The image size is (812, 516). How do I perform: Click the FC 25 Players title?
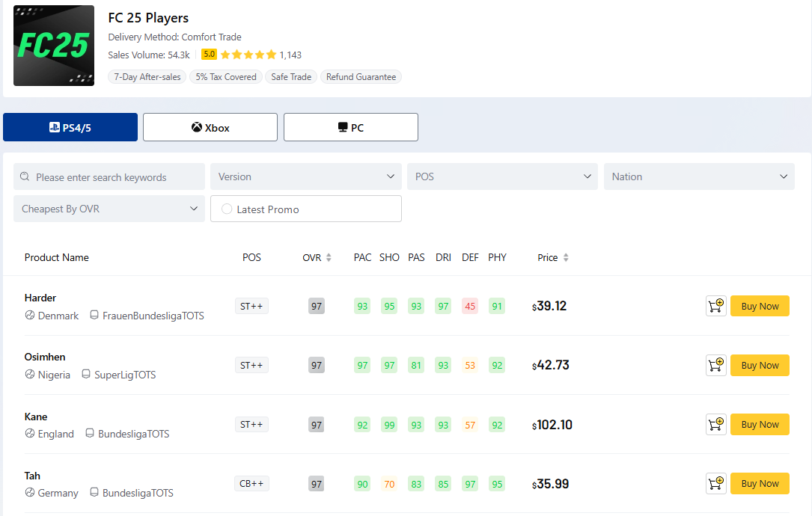pos(148,18)
